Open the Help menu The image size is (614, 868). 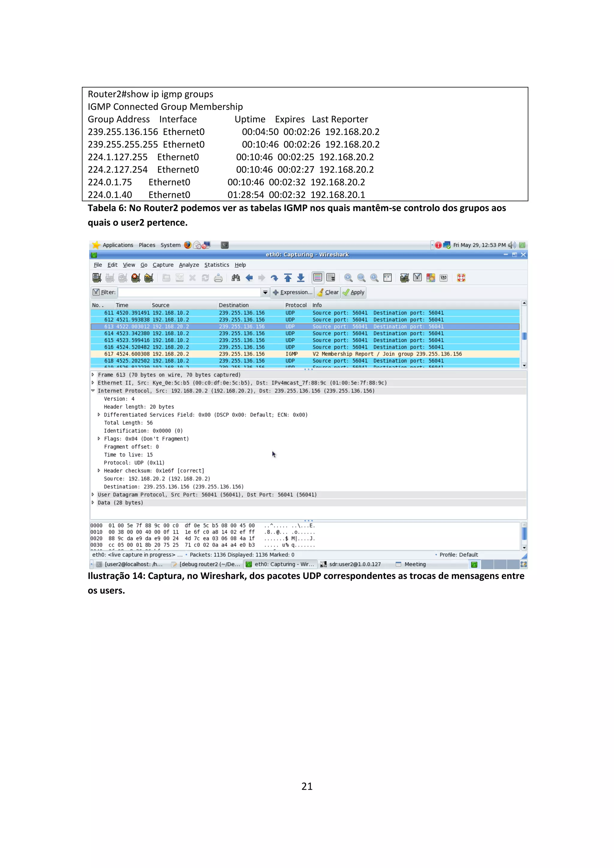pyautogui.click(x=240, y=265)
